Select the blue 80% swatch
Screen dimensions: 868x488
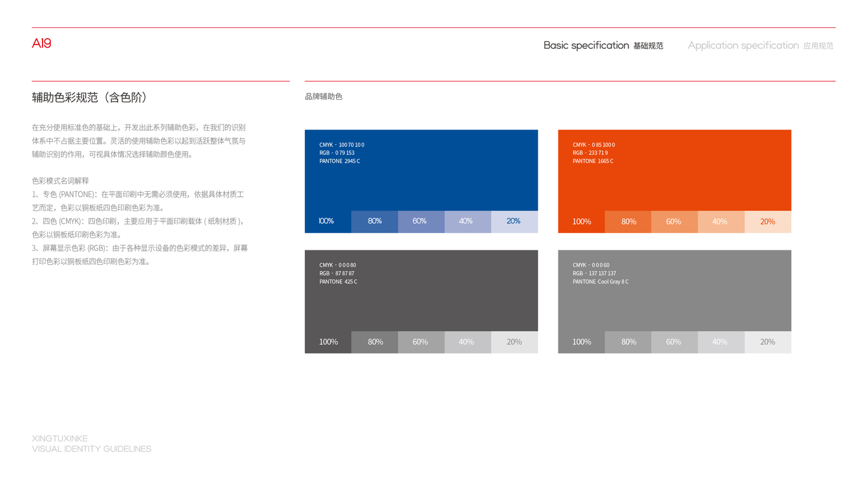point(375,222)
